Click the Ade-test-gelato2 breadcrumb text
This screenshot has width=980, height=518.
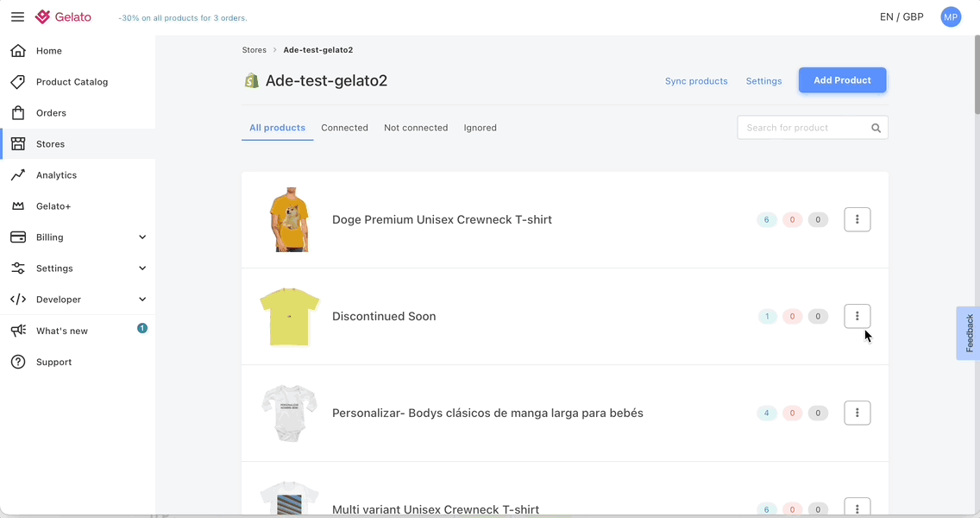tap(318, 50)
